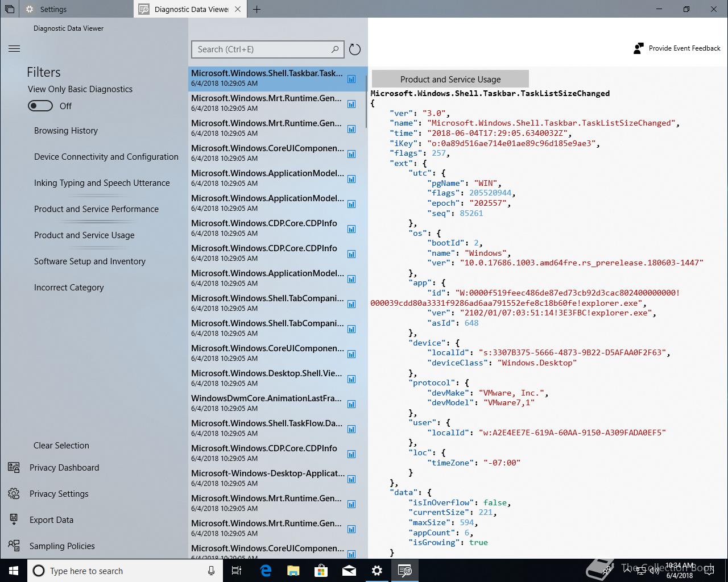This screenshot has width=728, height=582.
Task: Click Provide Event Feedback icon
Action: pyautogui.click(x=639, y=48)
